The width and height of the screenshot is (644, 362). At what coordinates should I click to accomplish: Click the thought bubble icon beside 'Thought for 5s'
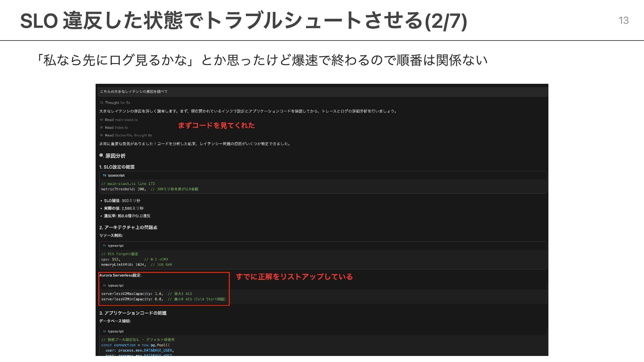pos(101,103)
